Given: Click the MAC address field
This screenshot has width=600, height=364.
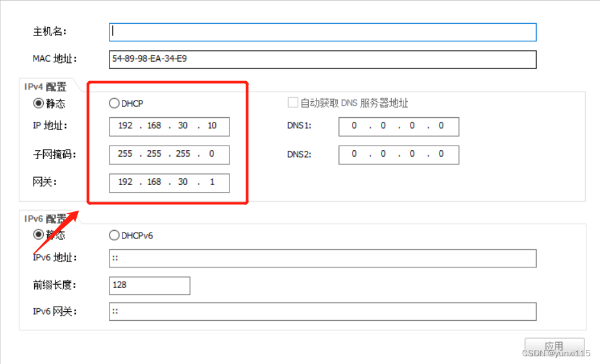Looking at the screenshot, I should (x=323, y=60).
